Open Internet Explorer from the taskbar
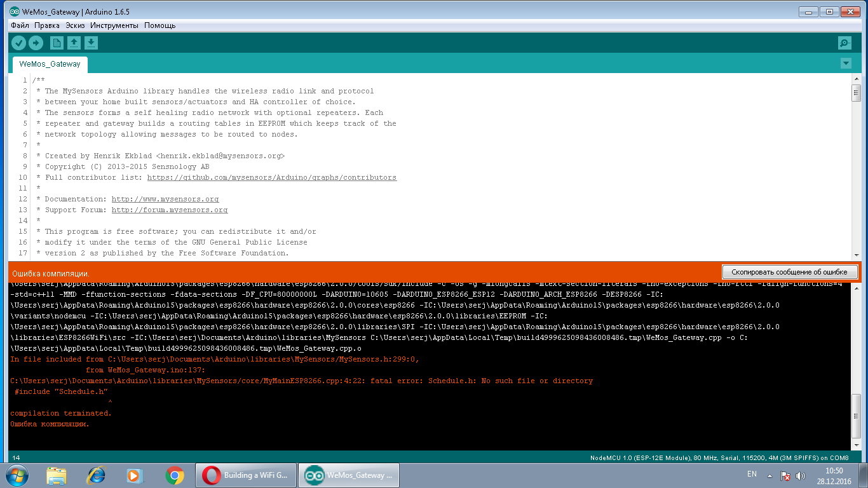The image size is (868, 488). coord(97,475)
